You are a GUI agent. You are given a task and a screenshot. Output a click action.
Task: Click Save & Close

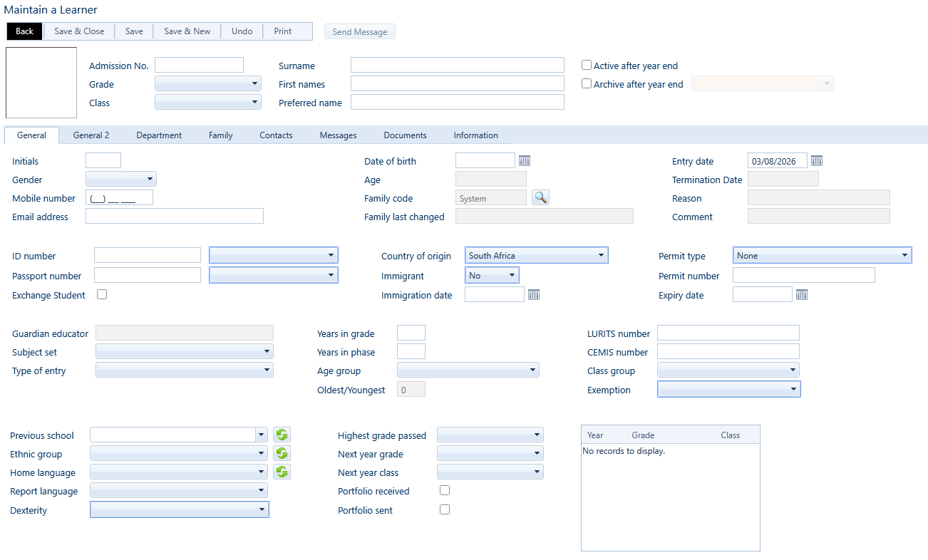pos(79,31)
